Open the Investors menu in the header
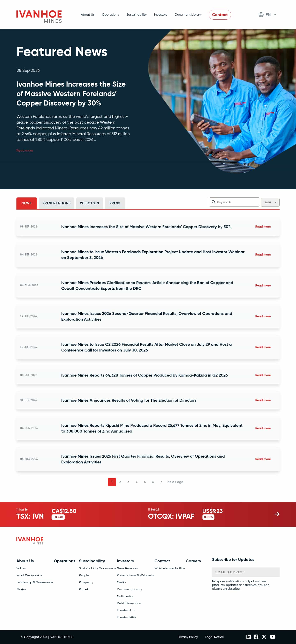296x644 pixels. click(161, 15)
